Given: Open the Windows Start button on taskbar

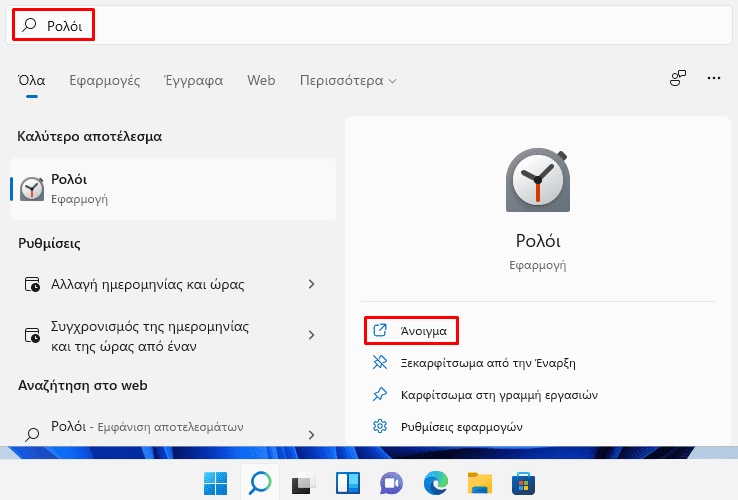Looking at the screenshot, I should tap(216, 483).
